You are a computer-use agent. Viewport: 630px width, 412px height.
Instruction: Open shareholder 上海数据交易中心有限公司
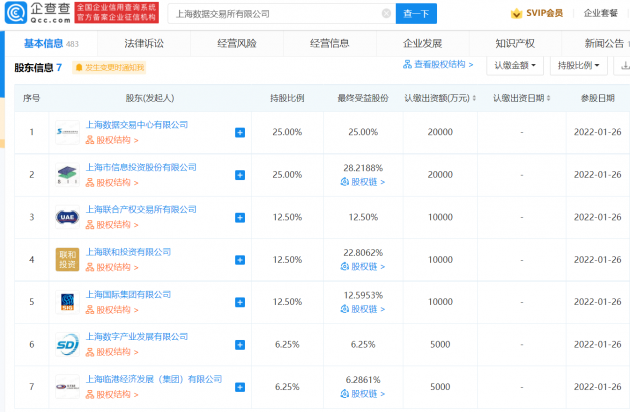click(137, 125)
